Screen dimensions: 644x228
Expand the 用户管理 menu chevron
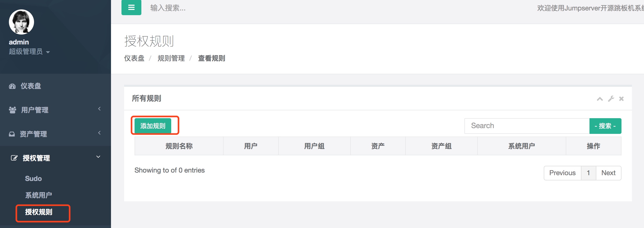99,109
